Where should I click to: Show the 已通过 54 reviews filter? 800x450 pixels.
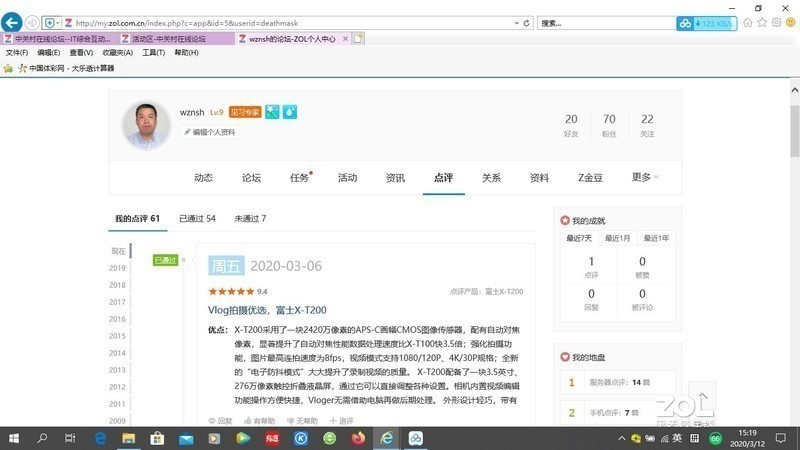point(197,218)
